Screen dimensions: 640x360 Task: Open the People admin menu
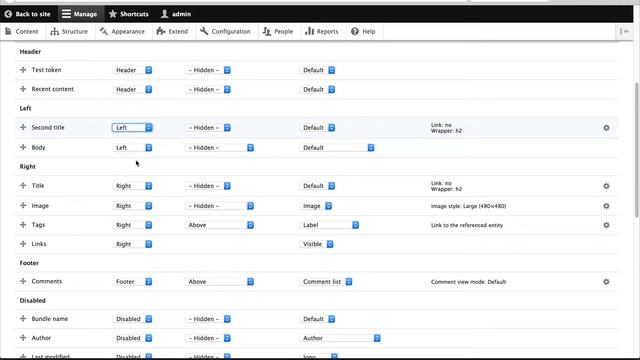278,31
